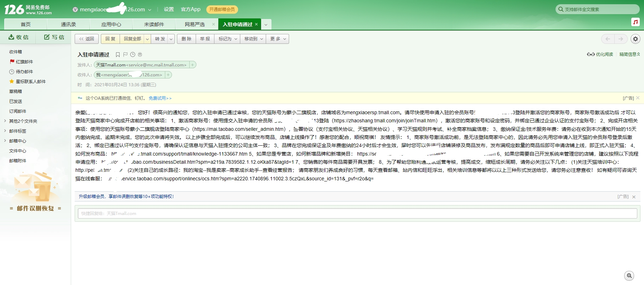This screenshot has width=644, height=285.
Task: Close the 网易严选 tab
Action: tap(213, 24)
